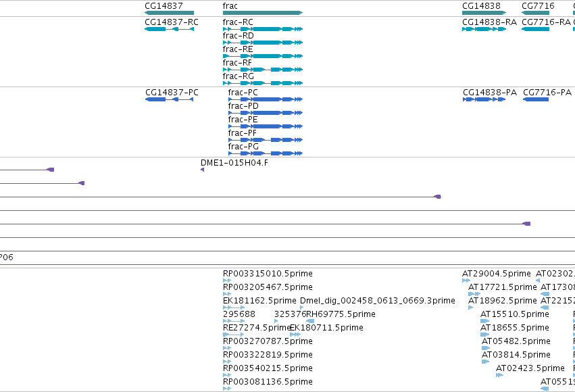
Task: Click the label text CG14838
Action: click(481, 6)
